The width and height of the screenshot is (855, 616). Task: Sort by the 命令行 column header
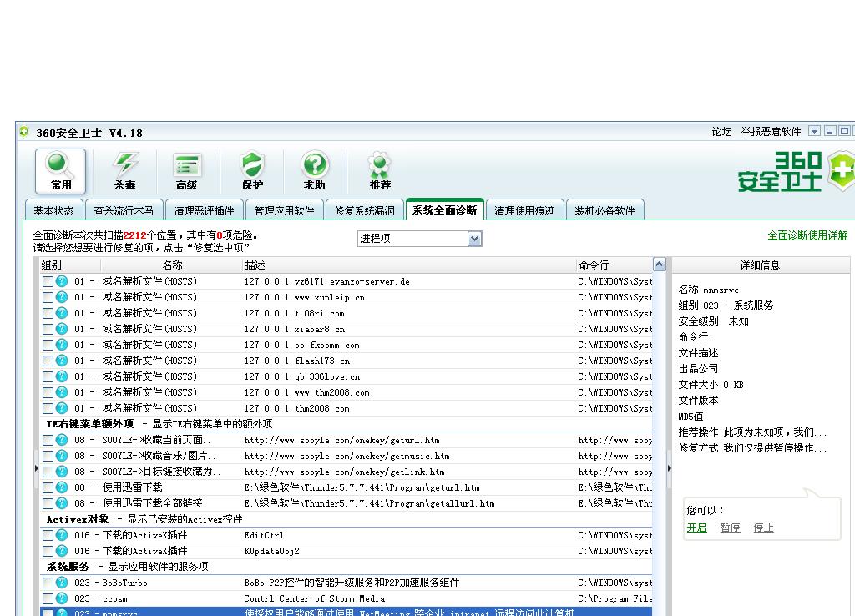tap(614, 265)
